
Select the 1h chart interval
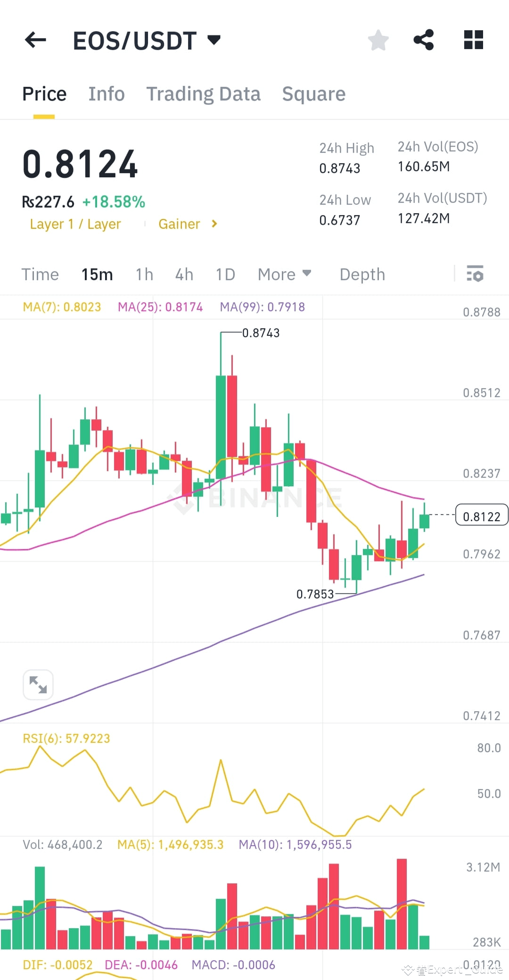pos(144,274)
